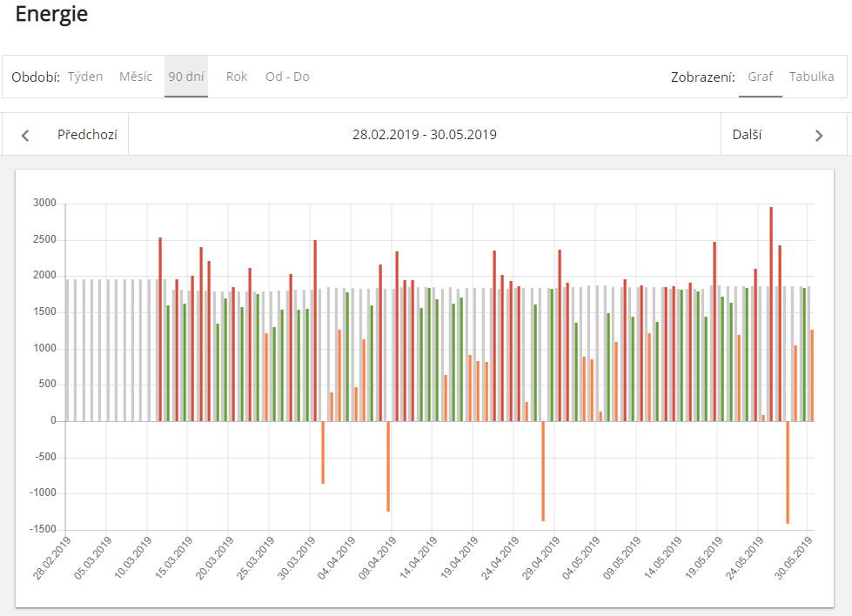852x616 pixels.
Task: Click the 15.03.2019 x-axis date label
Action: [x=174, y=558]
